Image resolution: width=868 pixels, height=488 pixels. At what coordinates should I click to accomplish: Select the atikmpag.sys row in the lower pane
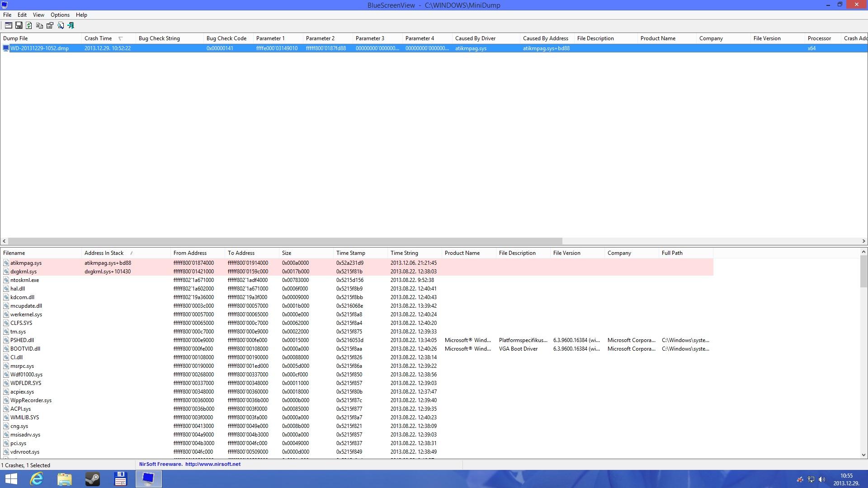[x=357, y=263]
